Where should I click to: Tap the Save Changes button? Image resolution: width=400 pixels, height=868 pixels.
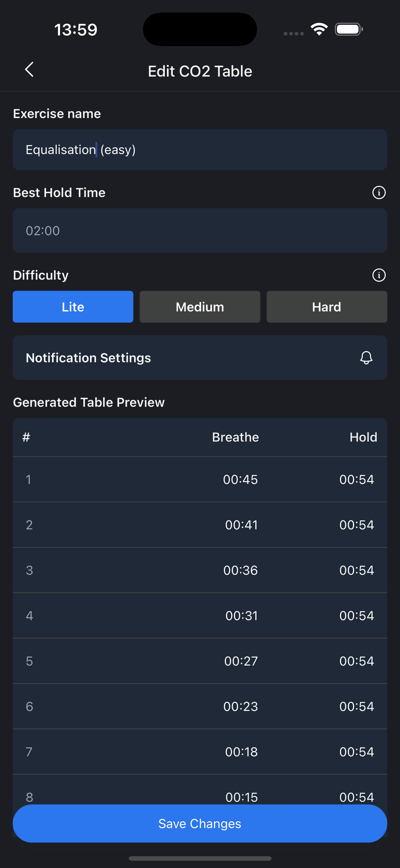tap(200, 823)
